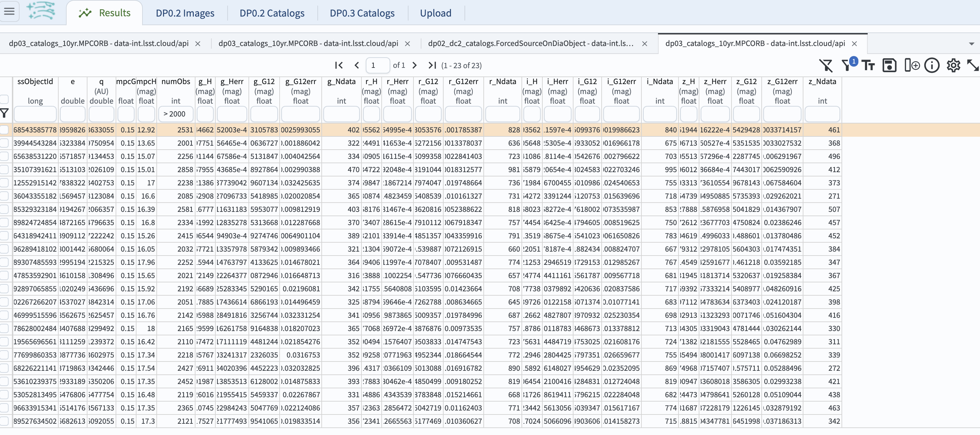The width and height of the screenshot is (980, 435).
Task: Sort by numObs column header
Action: coord(176,81)
